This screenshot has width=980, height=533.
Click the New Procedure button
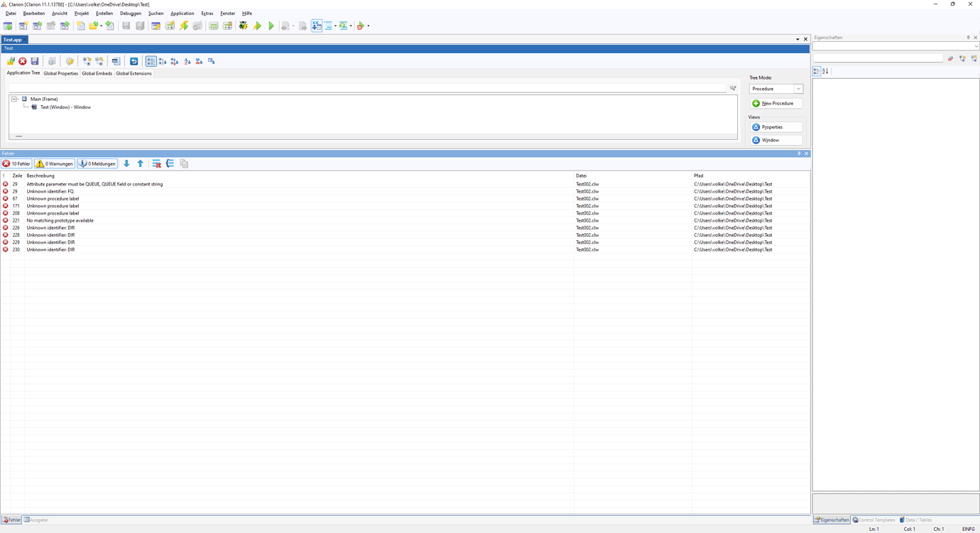coord(775,103)
